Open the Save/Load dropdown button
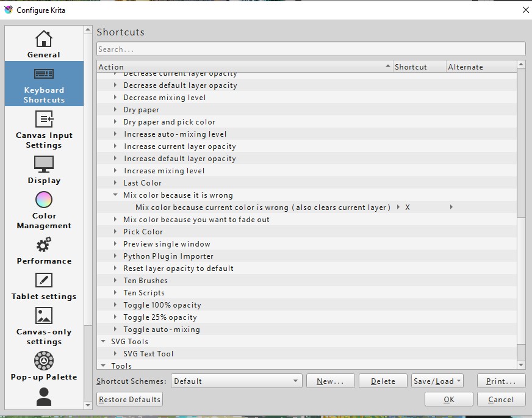532x418 pixels. pyautogui.click(x=437, y=381)
